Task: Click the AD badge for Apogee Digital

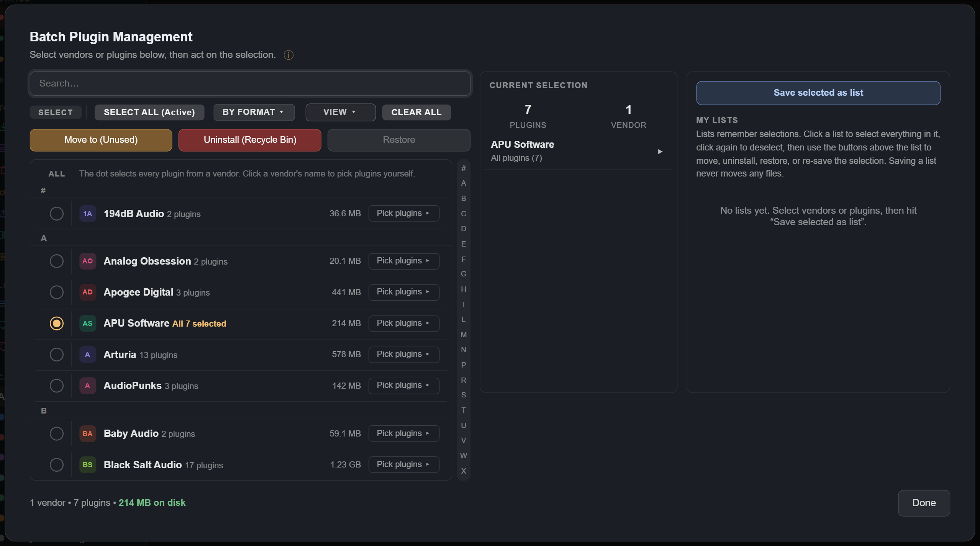Action: 87,292
